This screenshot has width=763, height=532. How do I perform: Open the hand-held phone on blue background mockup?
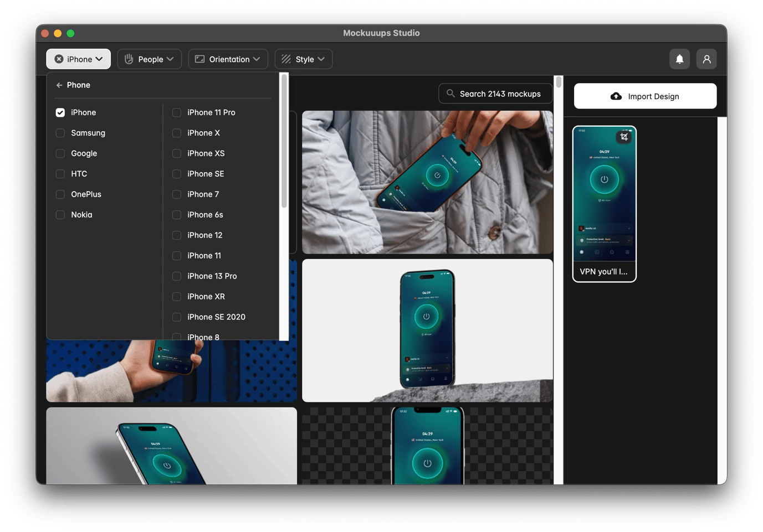pos(171,371)
